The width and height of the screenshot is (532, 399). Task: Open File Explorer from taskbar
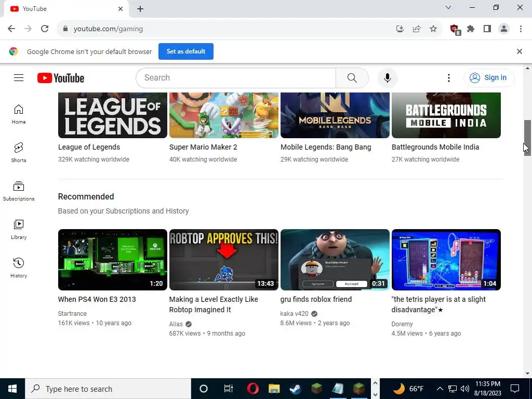click(274, 389)
